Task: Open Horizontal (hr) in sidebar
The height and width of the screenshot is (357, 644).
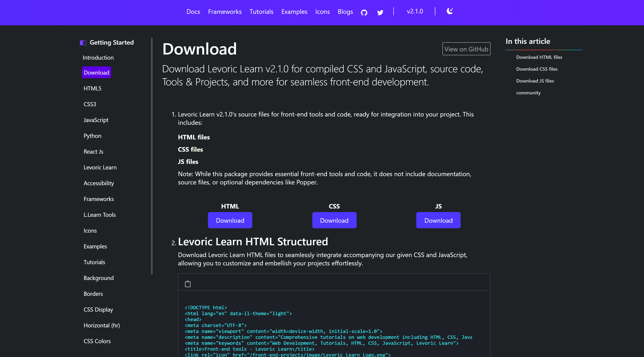Action: click(102, 325)
